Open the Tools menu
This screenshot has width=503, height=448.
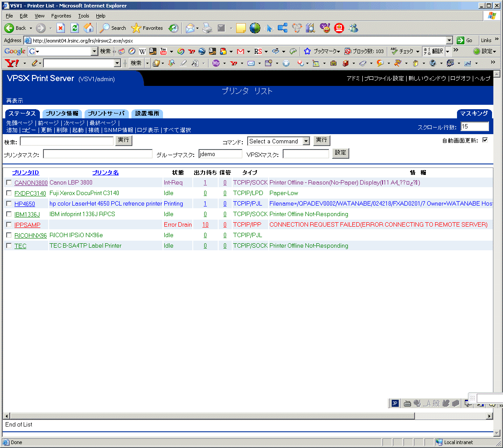coord(83,16)
